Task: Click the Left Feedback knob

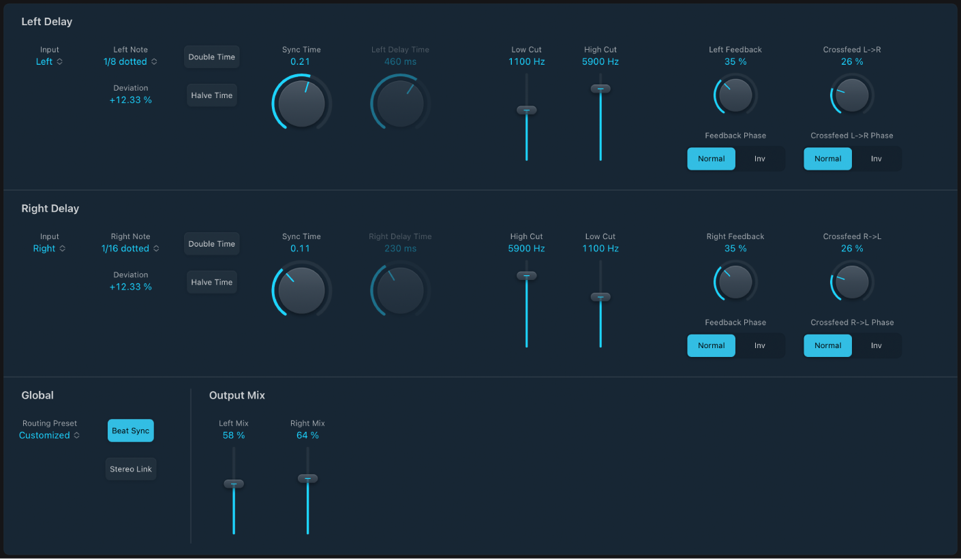Action: point(735,95)
